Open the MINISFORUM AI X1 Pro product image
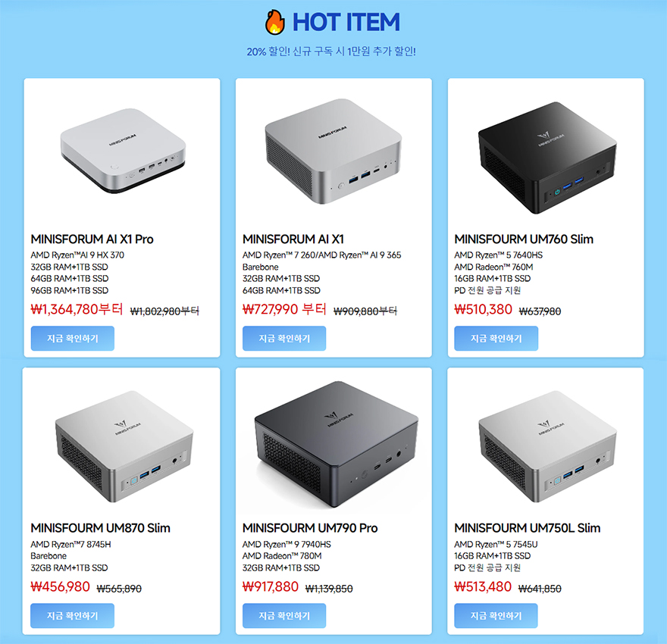 pos(123,151)
